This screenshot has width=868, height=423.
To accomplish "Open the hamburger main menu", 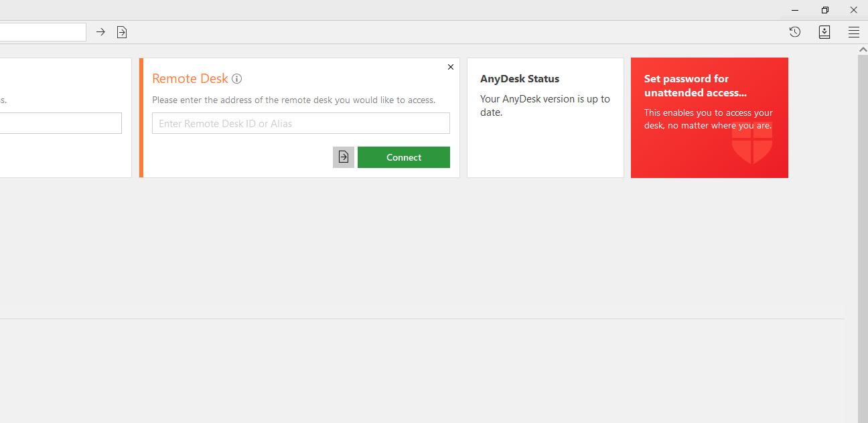I will (x=854, y=32).
